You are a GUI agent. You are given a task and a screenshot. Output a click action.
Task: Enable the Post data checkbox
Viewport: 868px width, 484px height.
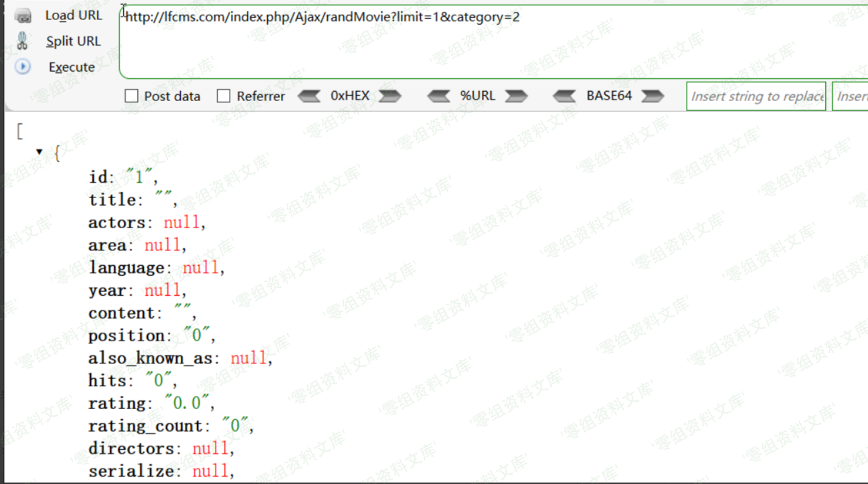(x=132, y=96)
